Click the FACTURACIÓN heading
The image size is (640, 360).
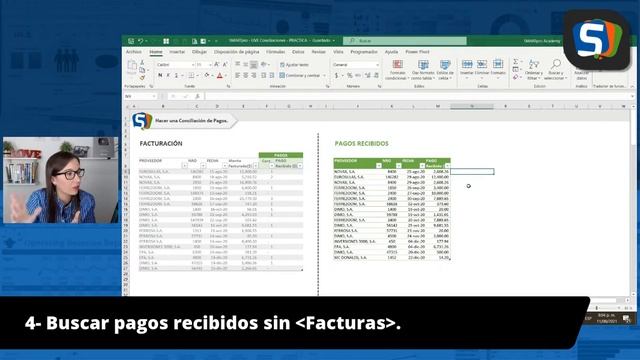(x=161, y=144)
